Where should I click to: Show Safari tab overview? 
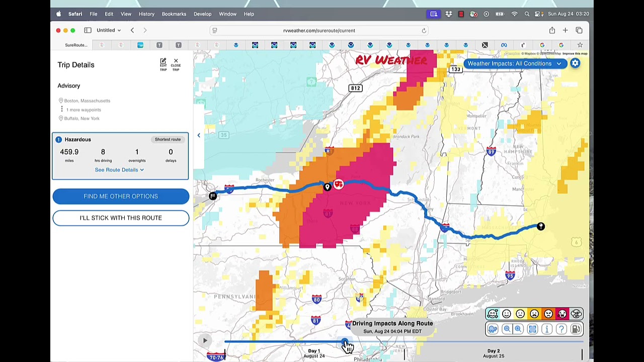coord(579,30)
